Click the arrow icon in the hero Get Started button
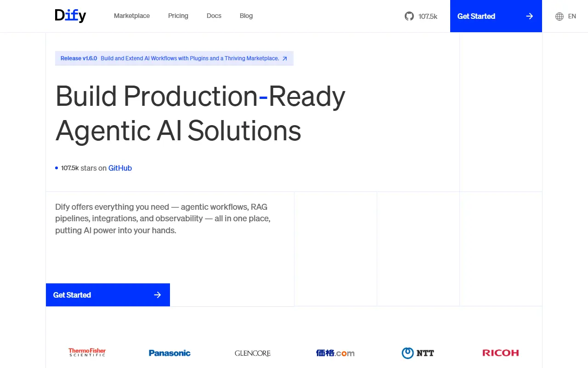588x368 pixels. [157, 295]
